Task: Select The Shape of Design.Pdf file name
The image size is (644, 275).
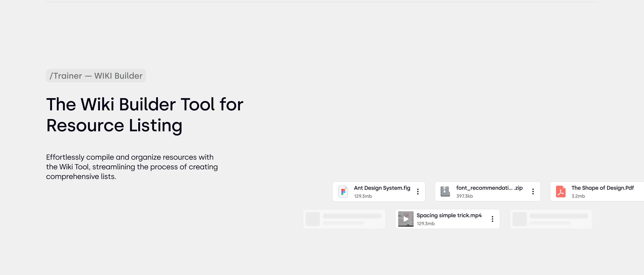Action: point(603,188)
